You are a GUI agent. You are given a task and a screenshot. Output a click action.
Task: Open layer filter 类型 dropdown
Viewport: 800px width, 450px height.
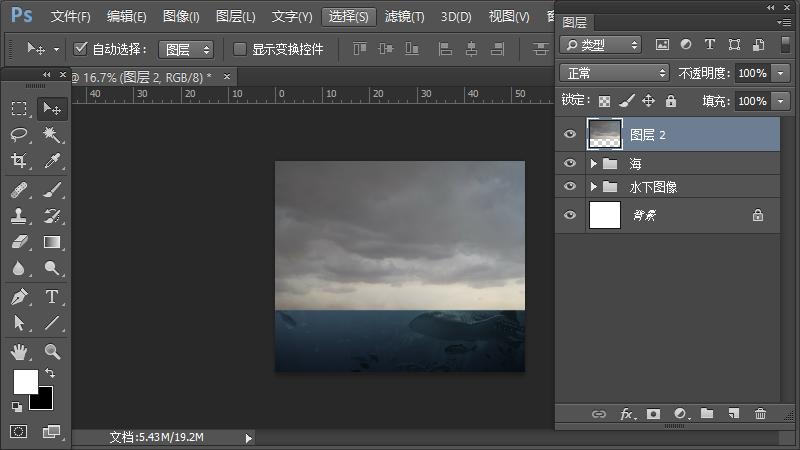pos(601,45)
